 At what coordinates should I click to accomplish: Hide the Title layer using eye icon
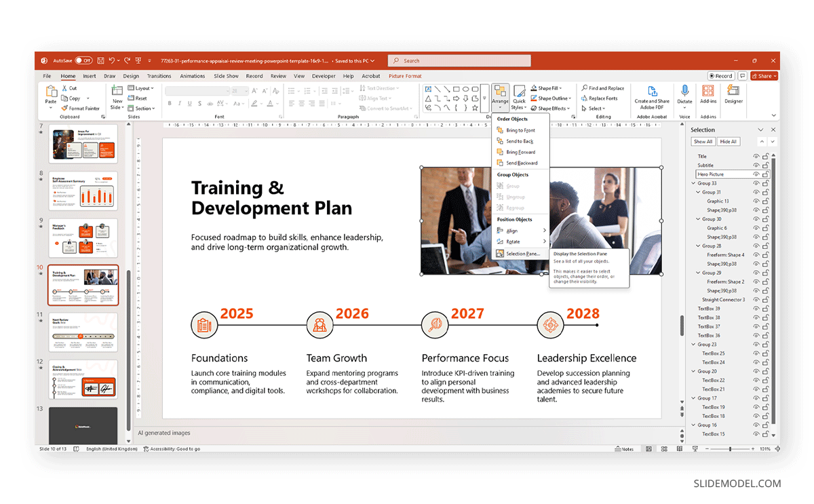tap(756, 157)
